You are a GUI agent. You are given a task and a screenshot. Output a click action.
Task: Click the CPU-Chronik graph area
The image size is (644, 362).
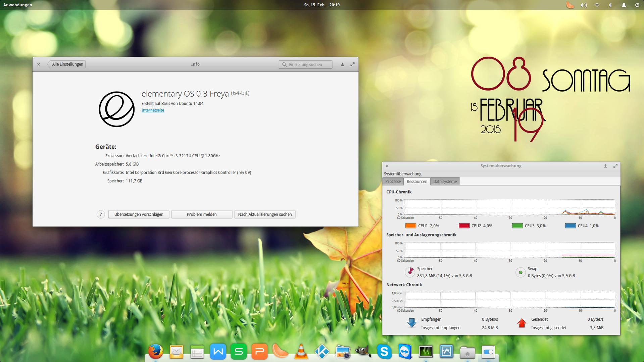click(x=510, y=207)
